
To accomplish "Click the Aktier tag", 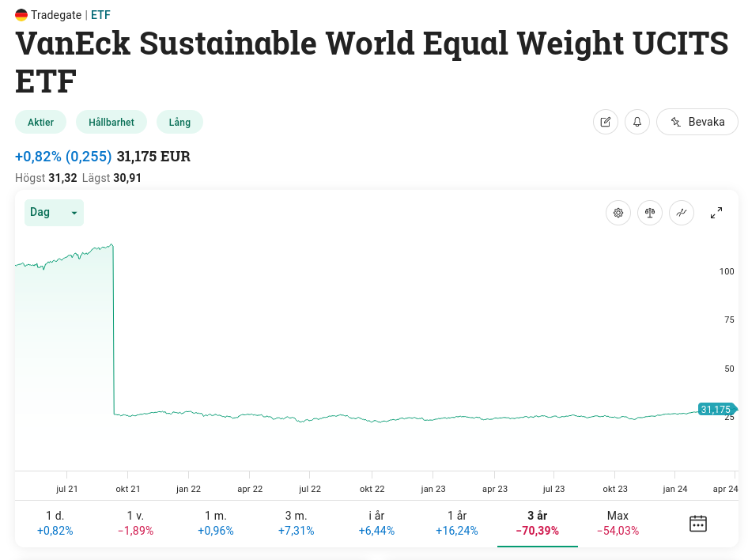I will click(40, 122).
